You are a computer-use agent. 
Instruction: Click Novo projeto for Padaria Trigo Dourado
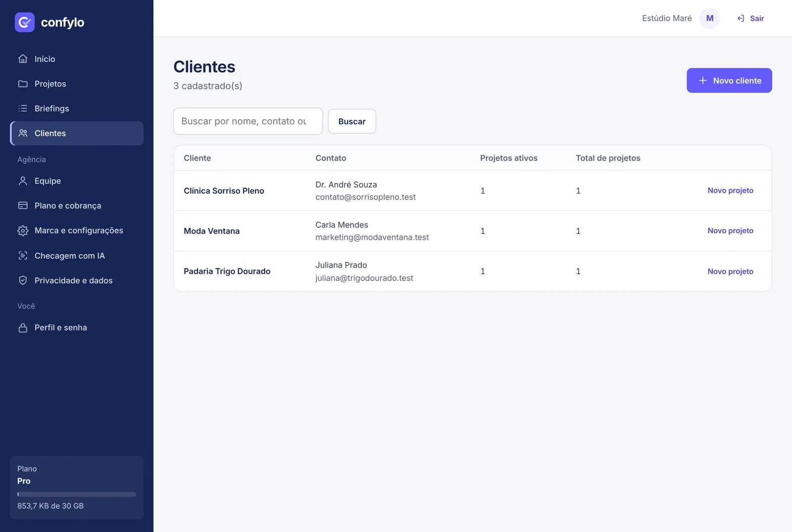(x=730, y=271)
